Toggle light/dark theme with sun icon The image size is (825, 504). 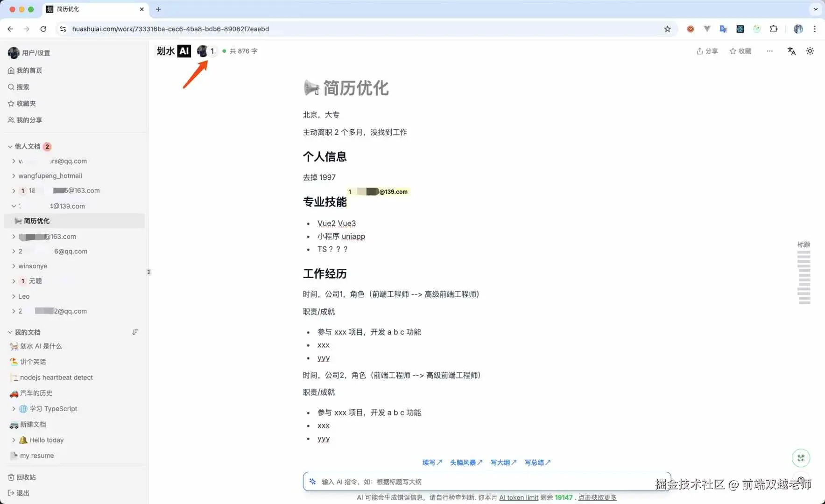pyautogui.click(x=810, y=51)
